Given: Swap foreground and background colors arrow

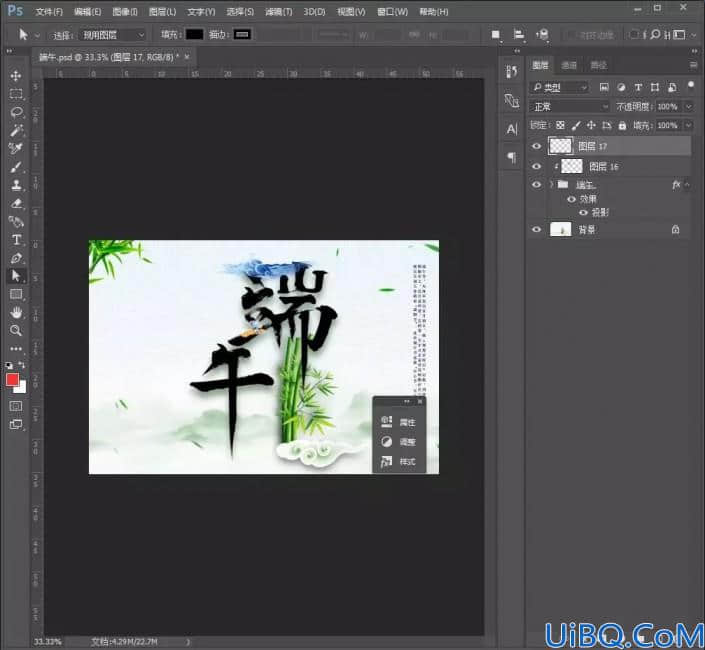Looking at the screenshot, I should coord(22,365).
